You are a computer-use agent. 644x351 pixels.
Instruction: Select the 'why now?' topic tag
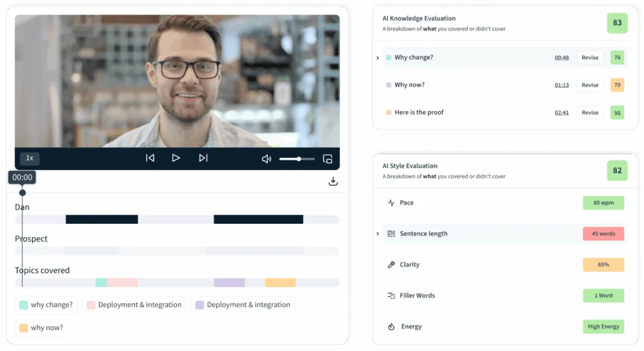42,328
